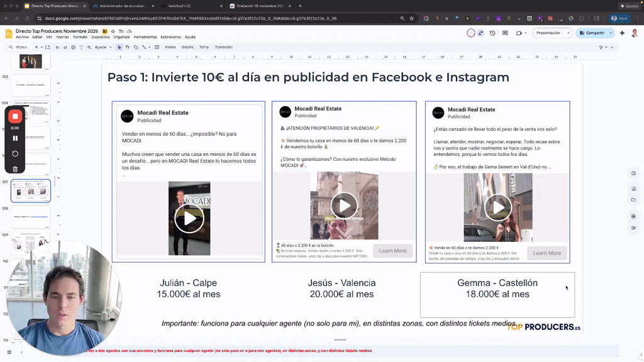The width and height of the screenshot is (644, 362).
Task: Open version history via the clock icon
Action: 492,33
